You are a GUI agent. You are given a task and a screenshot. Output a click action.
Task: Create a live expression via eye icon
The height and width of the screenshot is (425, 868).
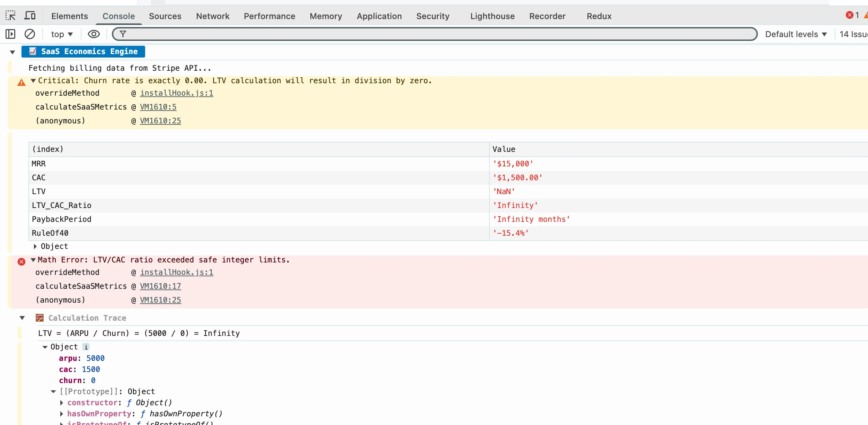pyautogui.click(x=94, y=34)
